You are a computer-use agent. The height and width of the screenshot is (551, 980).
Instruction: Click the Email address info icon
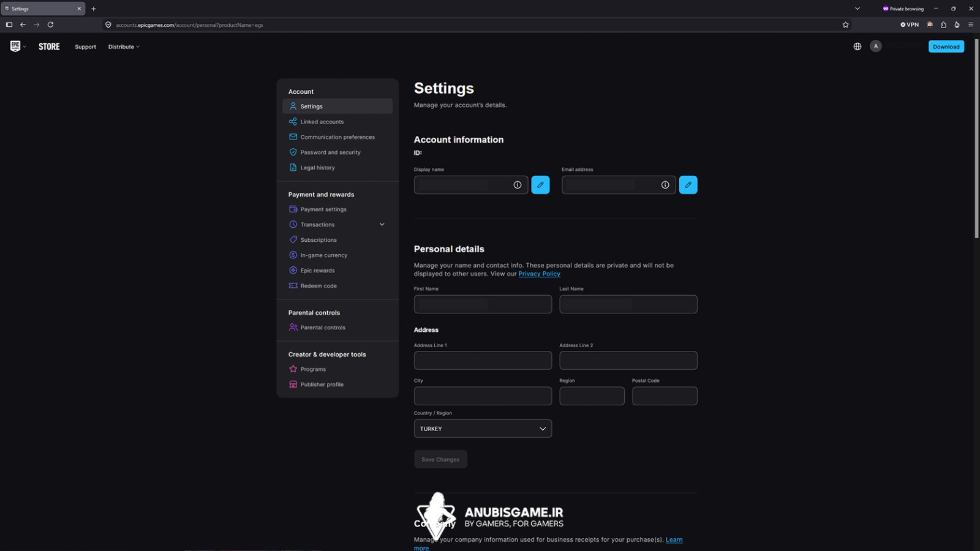tap(665, 185)
